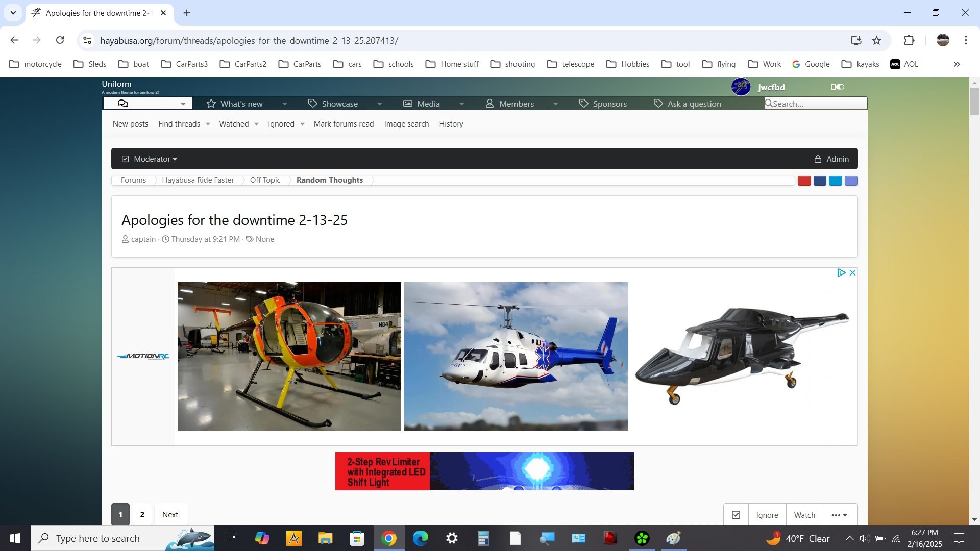Select the Members section icon
Screen dimensions: 980x551
coord(489,104)
